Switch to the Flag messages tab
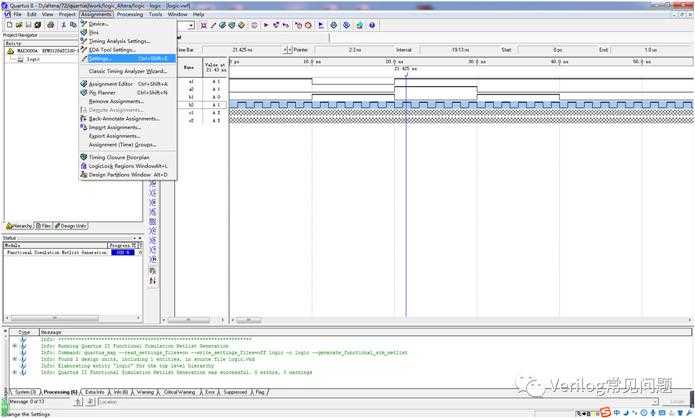The height and width of the screenshot is (418, 695). [260, 392]
